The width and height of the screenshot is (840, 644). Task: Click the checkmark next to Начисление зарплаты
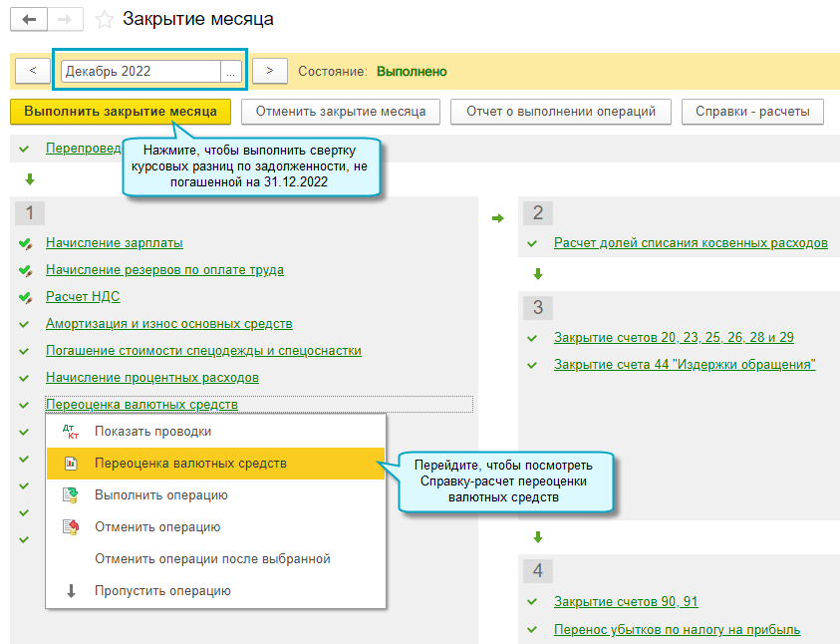25,243
